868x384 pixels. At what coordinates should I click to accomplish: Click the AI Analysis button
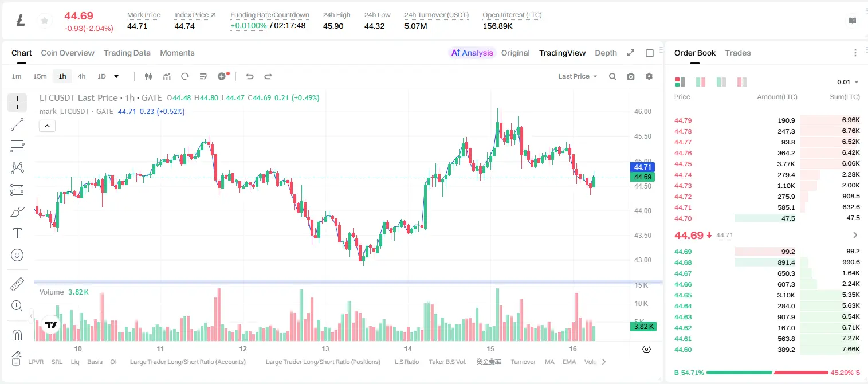click(472, 53)
